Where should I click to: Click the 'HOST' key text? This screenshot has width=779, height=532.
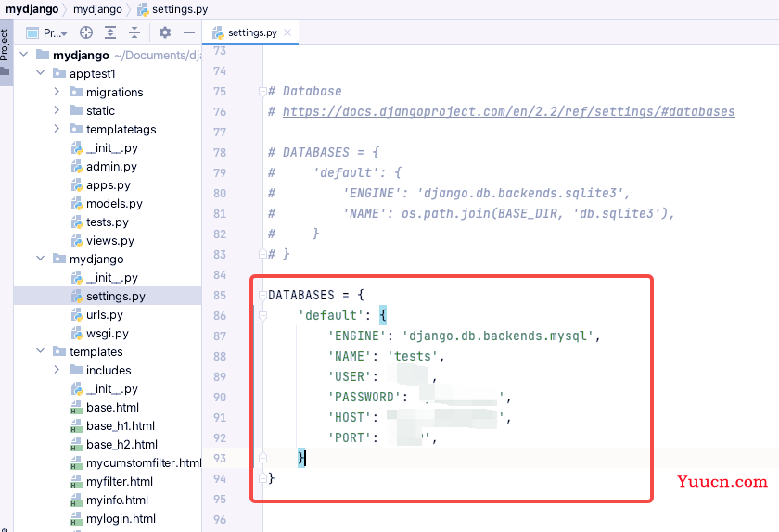[x=350, y=418]
